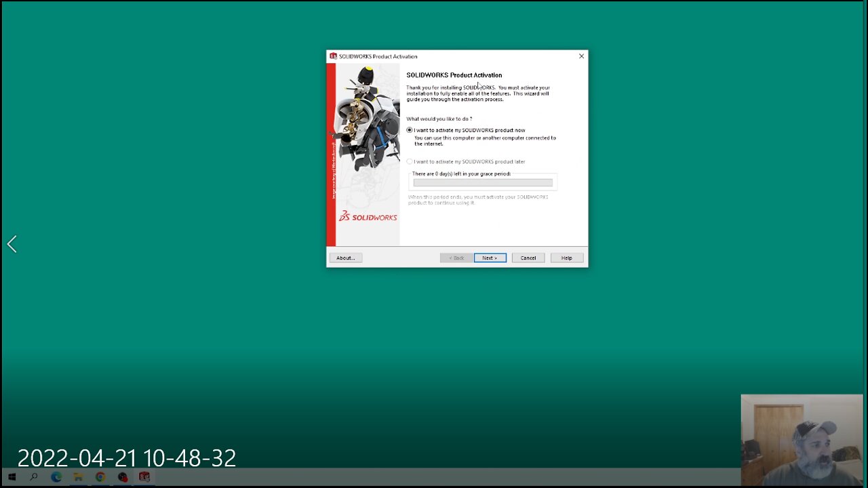Click the screen recorder taskbar icon
The height and width of the screenshot is (488, 868).
point(123,477)
